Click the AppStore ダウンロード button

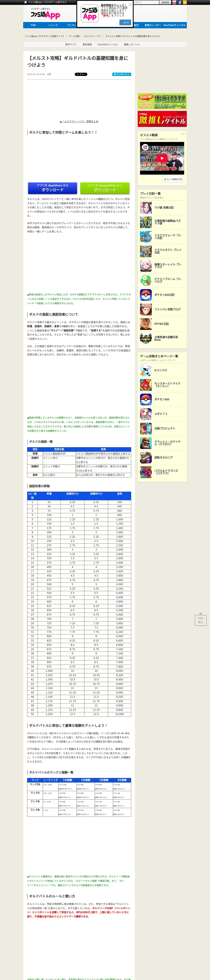pos(53,188)
